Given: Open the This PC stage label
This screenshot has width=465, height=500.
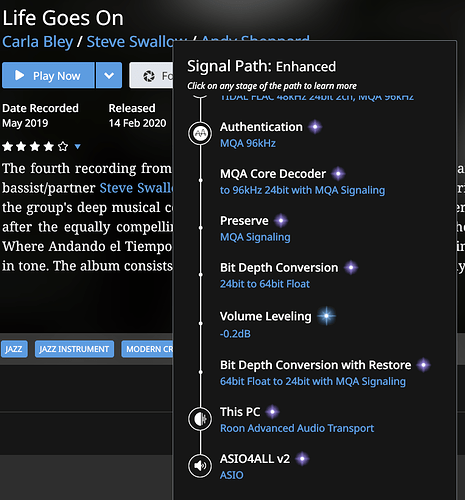Looking at the screenshot, I should point(240,412).
